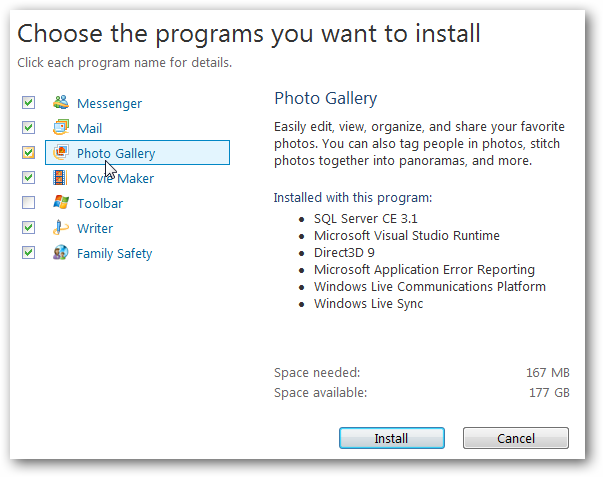Click the Family Safety icon
Viewport: 603px width, 477px height.
60,253
